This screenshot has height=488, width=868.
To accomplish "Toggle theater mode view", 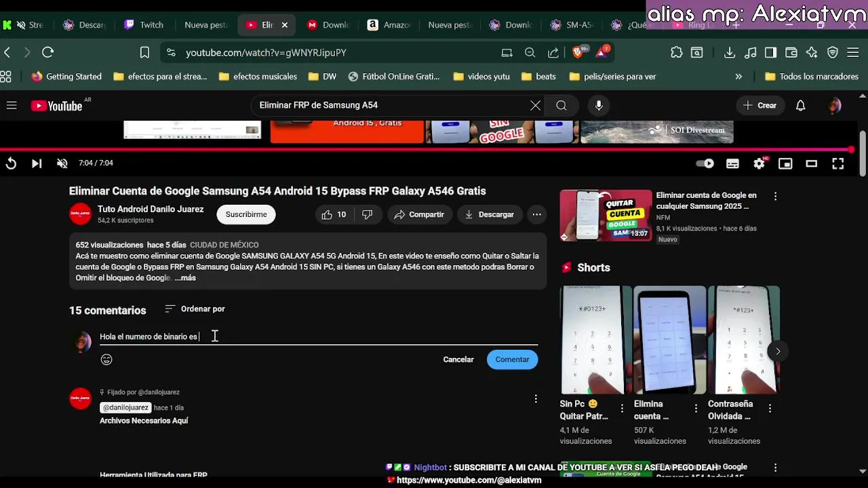I will point(811,163).
